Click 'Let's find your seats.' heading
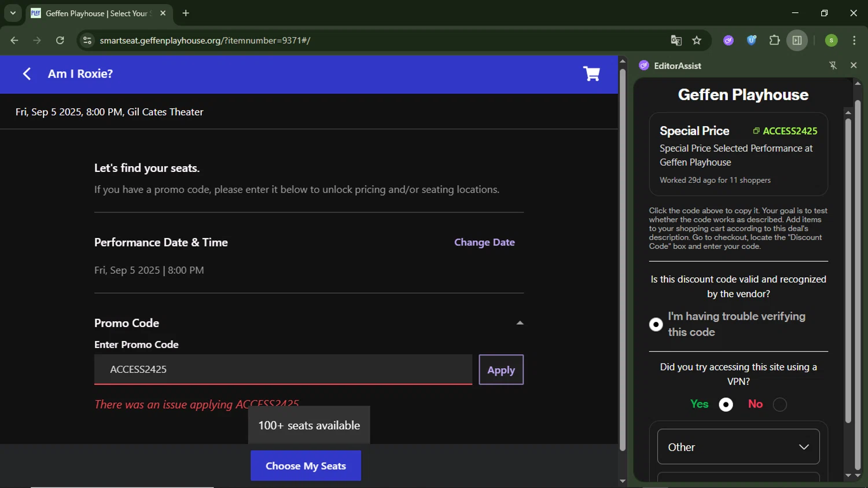Viewport: 868px width, 488px height. 147,168
